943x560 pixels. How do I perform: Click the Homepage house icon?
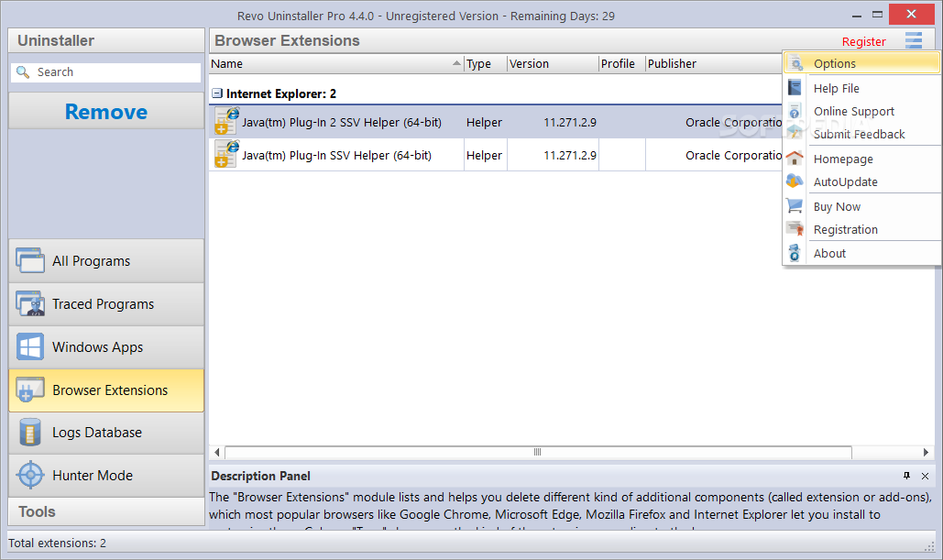795,159
